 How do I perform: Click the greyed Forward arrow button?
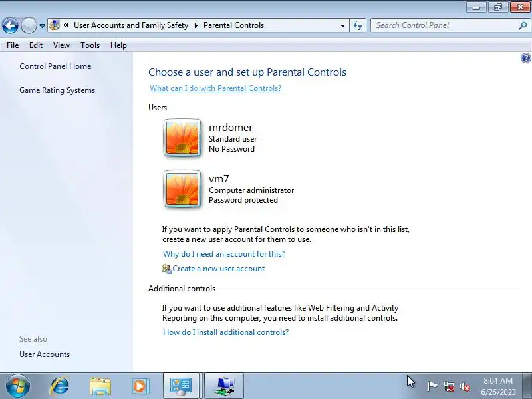(29, 25)
